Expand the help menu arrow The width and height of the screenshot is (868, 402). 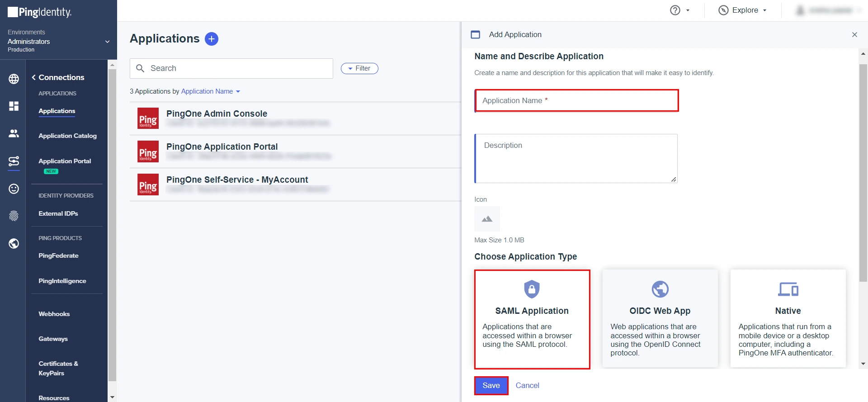coord(688,10)
